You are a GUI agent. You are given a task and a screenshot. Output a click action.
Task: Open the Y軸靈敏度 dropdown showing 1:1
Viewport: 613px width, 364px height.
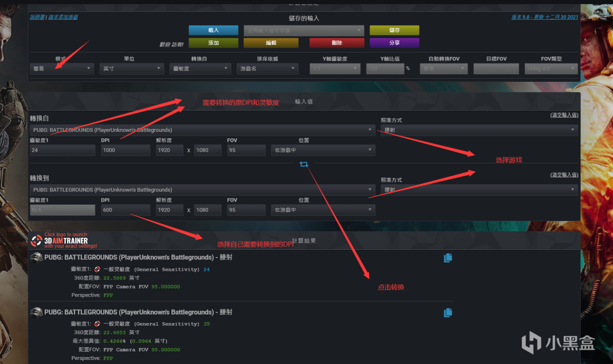tap(335, 69)
